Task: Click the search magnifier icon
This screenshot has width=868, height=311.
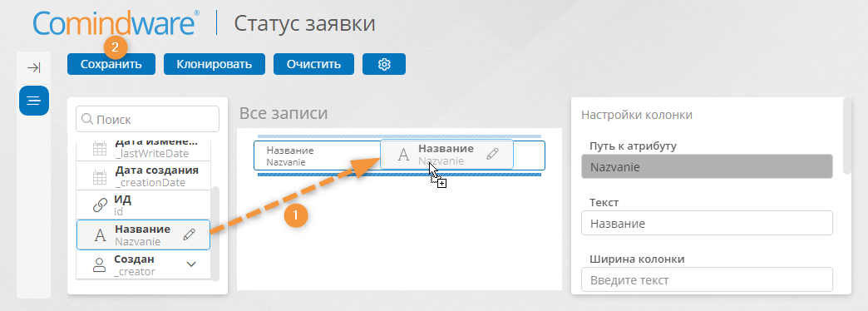Action: [x=87, y=119]
